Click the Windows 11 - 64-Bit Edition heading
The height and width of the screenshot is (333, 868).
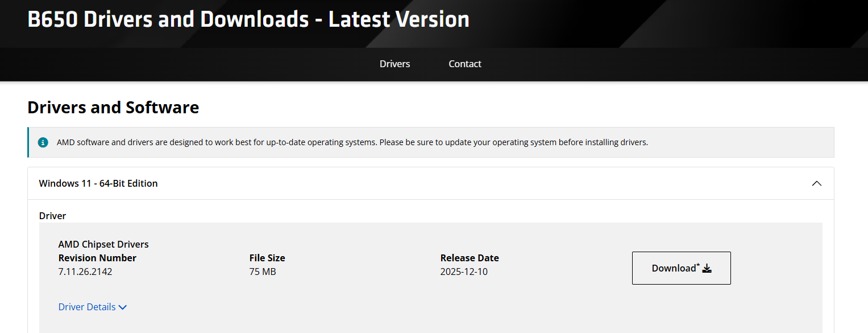(98, 183)
